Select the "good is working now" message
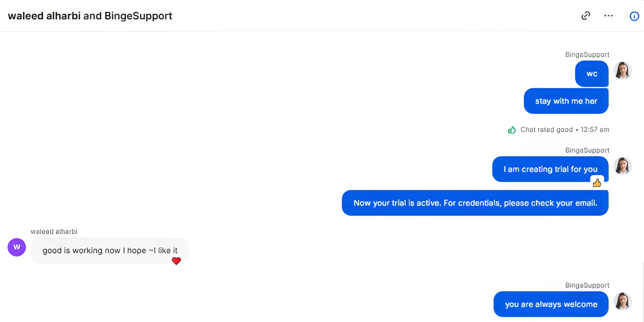 click(110, 251)
